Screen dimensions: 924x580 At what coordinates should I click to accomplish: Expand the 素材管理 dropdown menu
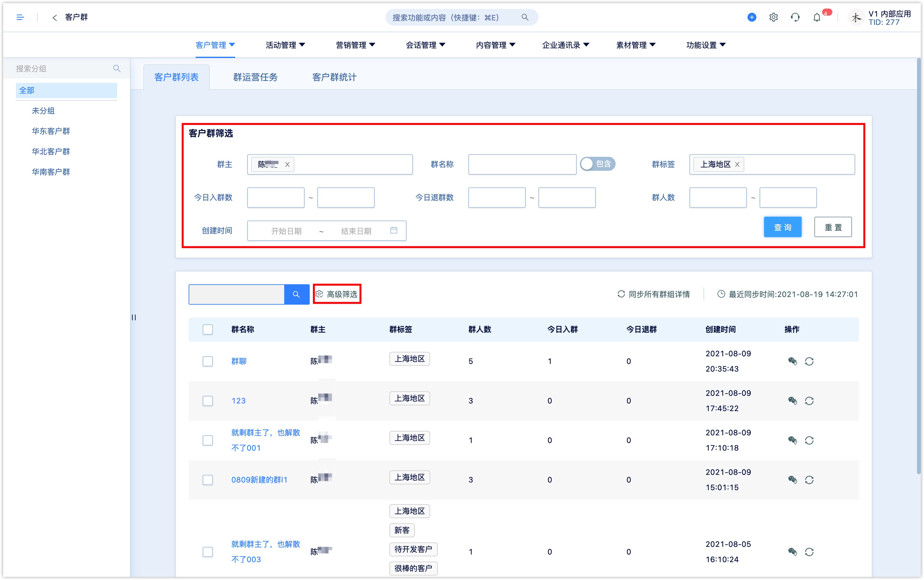click(x=636, y=45)
